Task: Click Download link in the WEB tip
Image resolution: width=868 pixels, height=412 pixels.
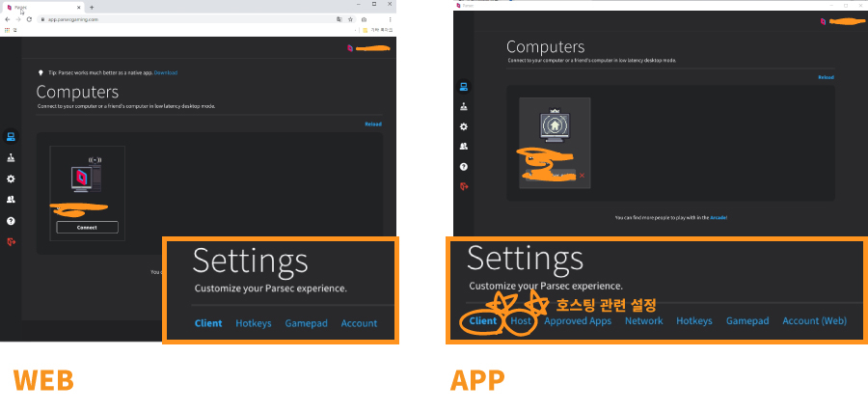Action: coord(166,72)
